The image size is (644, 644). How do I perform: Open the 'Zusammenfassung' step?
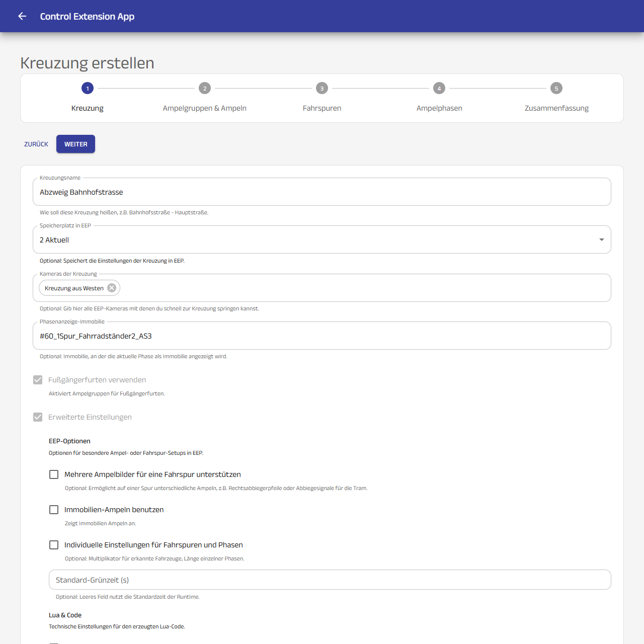point(556,108)
